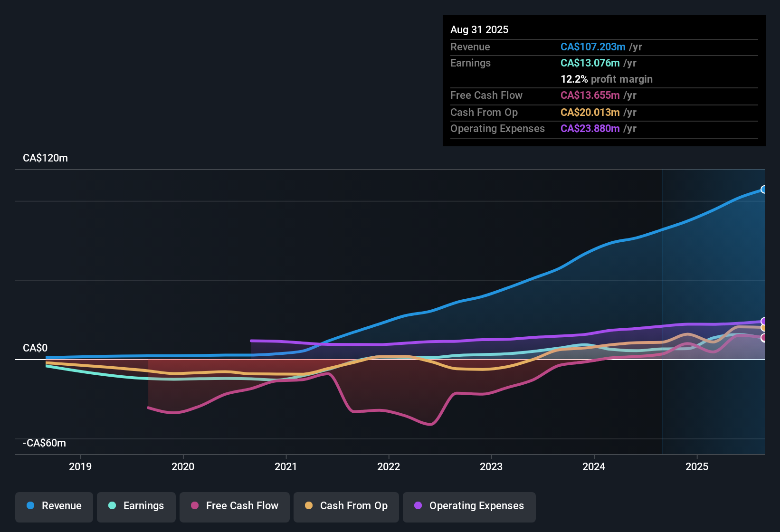The width and height of the screenshot is (780, 532).
Task: Click the Operating Expenses endpoint marker
Action: pyautogui.click(x=764, y=322)
